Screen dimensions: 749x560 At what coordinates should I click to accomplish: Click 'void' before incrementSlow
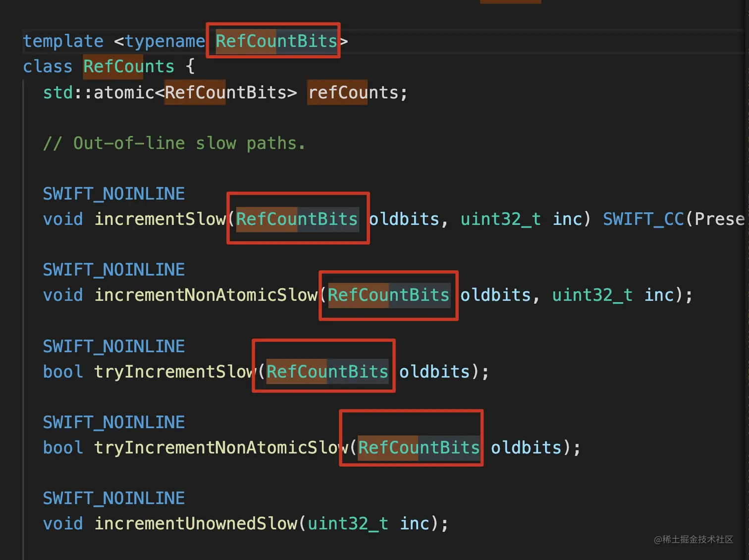pos(63,219)
